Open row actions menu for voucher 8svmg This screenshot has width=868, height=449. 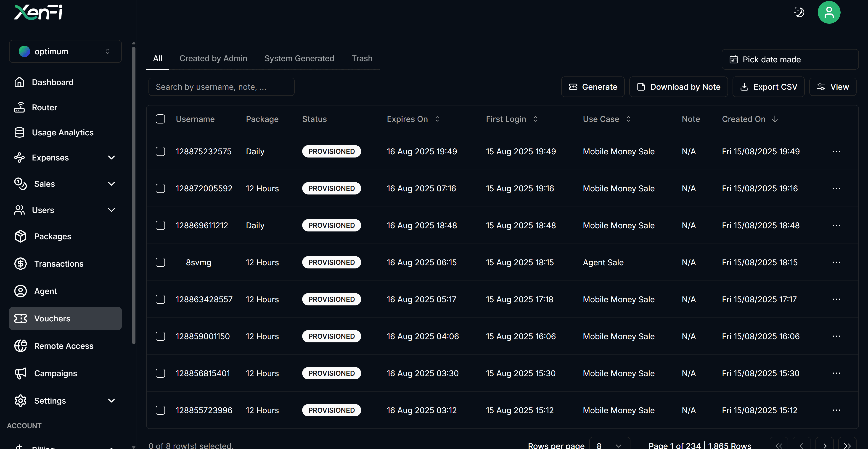click(836, 263)
